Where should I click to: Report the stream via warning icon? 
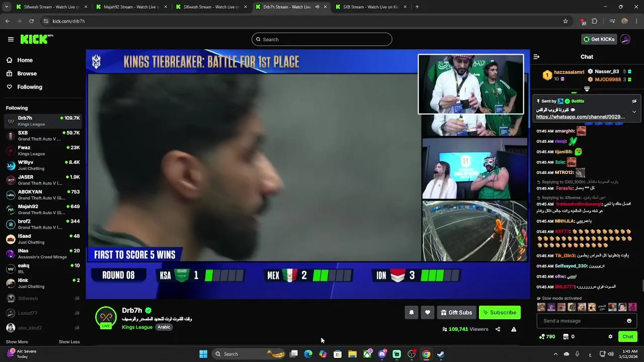514,329
